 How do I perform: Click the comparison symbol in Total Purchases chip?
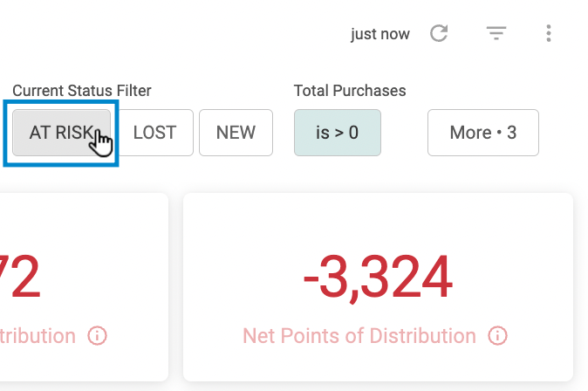pyautogui.click(x=339, y=133)
